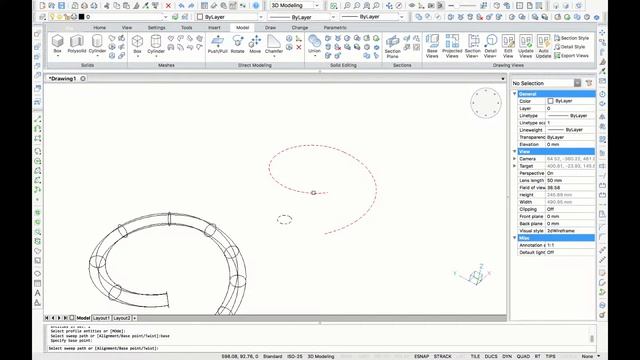Open the Draw ribbon tab
Viewport: 640px width, 360px height.
(271, 28)
